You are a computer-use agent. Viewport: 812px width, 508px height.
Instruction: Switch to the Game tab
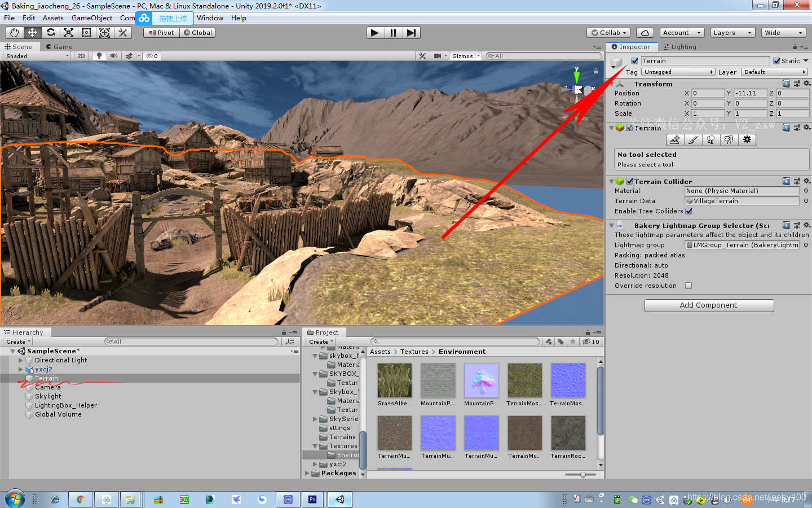pyautogui.click(x=59, y=47)
